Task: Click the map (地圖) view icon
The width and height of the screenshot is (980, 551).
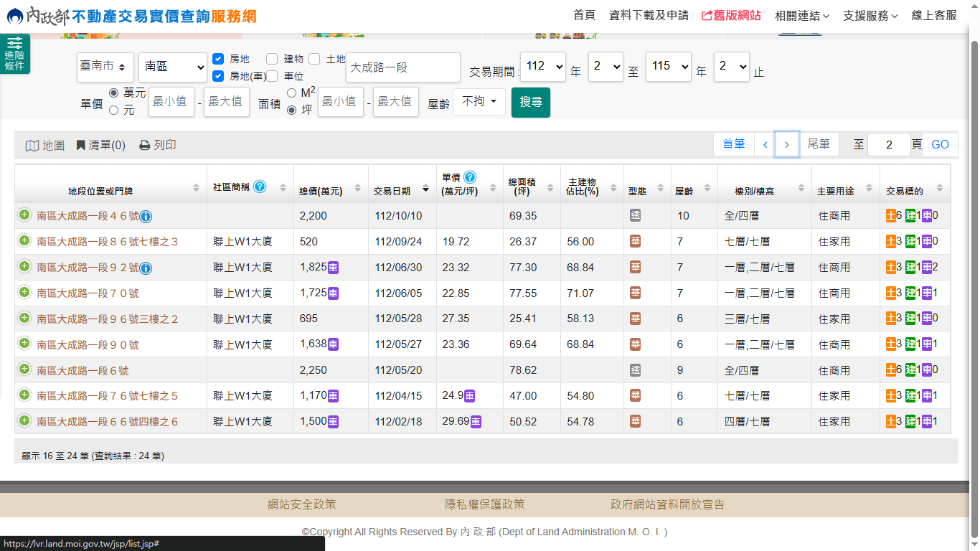Action: click(32, 146)
